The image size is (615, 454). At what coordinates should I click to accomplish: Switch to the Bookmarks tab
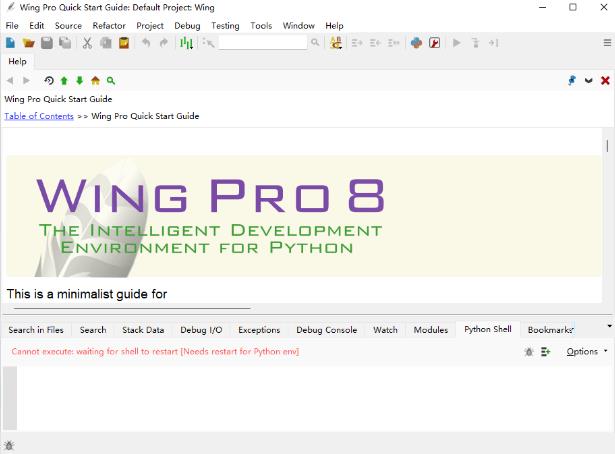coord(550,330)
